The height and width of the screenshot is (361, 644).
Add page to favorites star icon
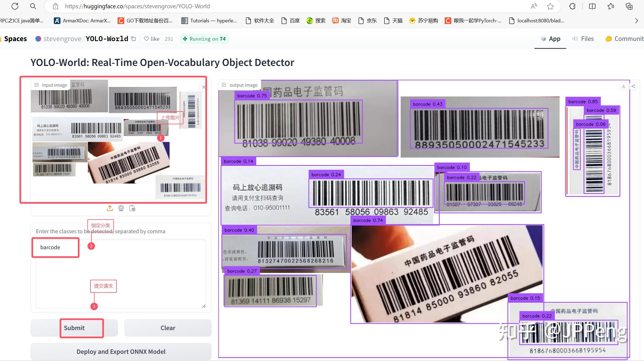(550, 6)
